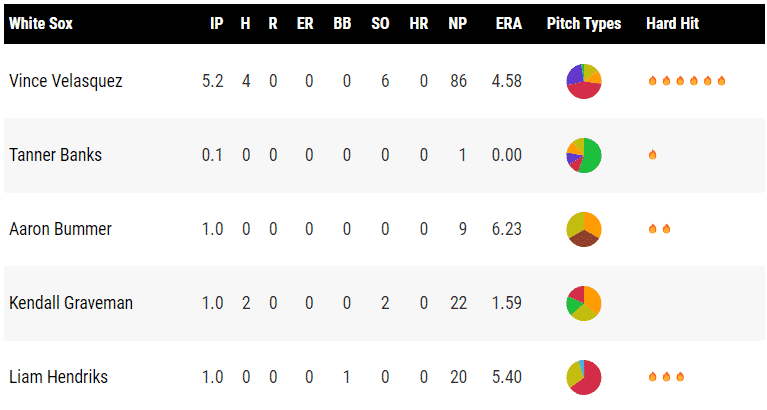The height and width of the screenshot is (410, 767).
Task: Click Vince Velasquez's hard hit flame icons
Action: tap(686, 81)
